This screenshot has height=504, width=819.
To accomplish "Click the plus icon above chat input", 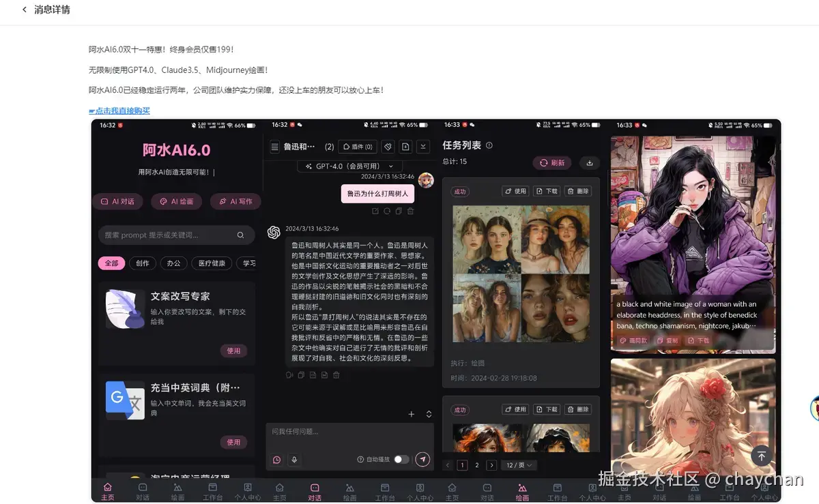I will point(411,414).
